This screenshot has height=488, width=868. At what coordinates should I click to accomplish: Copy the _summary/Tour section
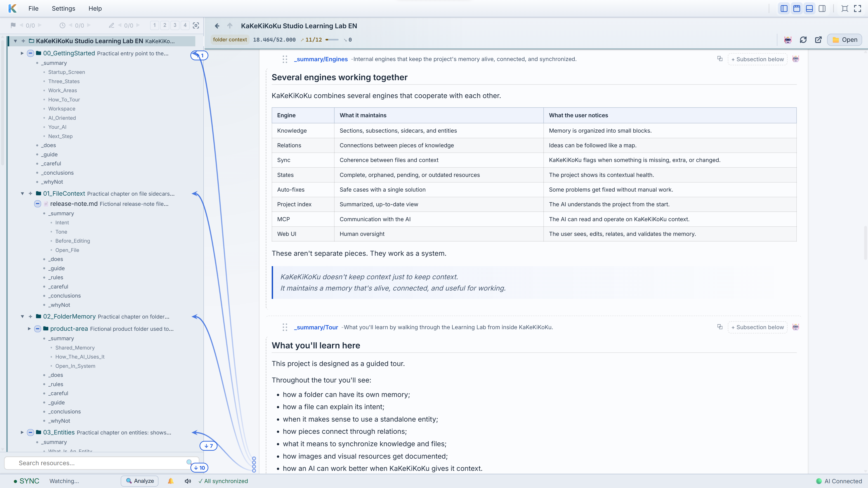tap(720, 327)
